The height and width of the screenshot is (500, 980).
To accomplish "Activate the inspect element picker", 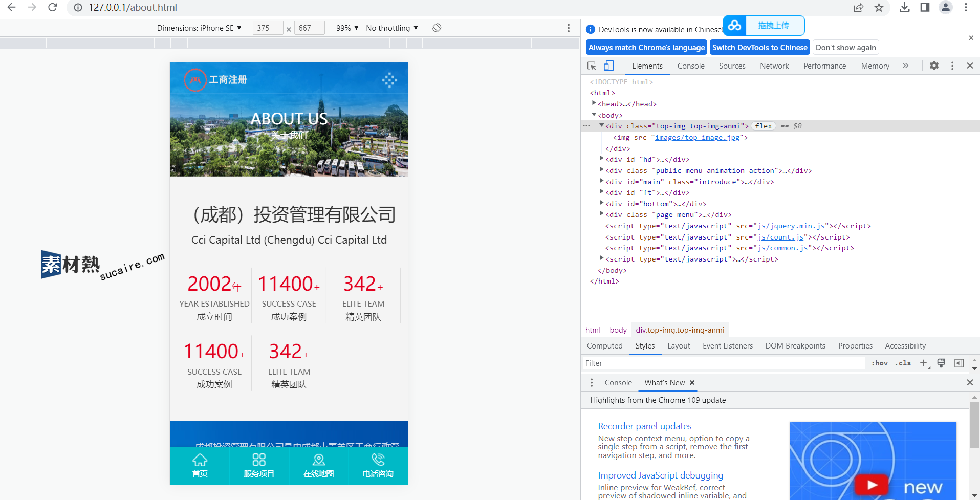I will point(592,66).
